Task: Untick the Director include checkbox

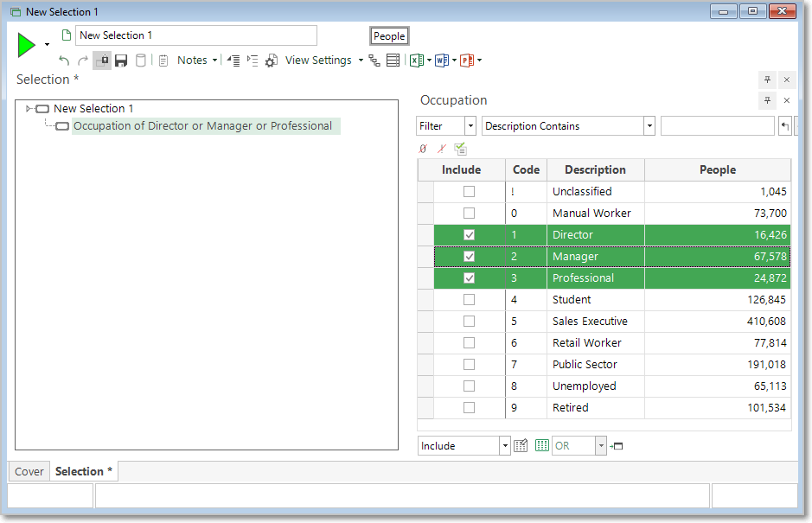Action: tap(470, 235)
